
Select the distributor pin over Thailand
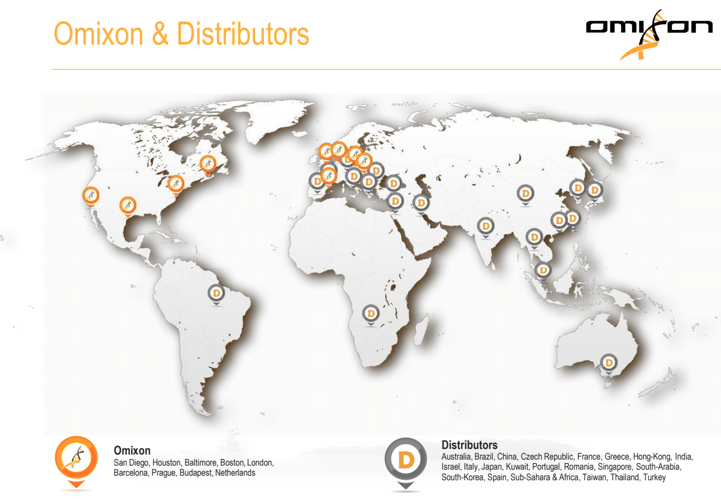click(534, 238)
